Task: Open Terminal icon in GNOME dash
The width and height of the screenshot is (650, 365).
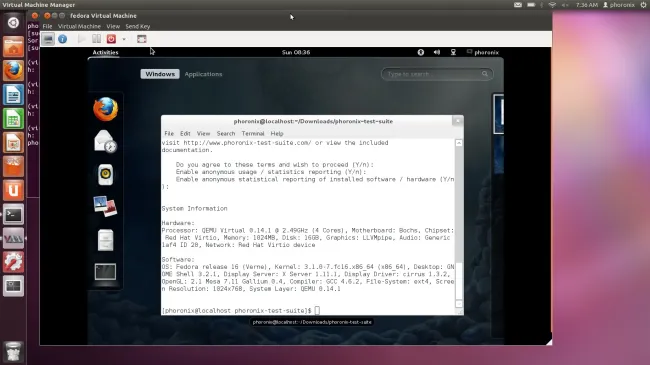Action: click(105, 272)
